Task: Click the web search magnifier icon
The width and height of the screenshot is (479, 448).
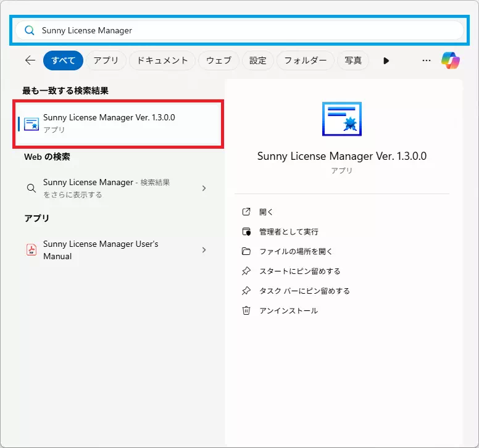Action: 31,188
